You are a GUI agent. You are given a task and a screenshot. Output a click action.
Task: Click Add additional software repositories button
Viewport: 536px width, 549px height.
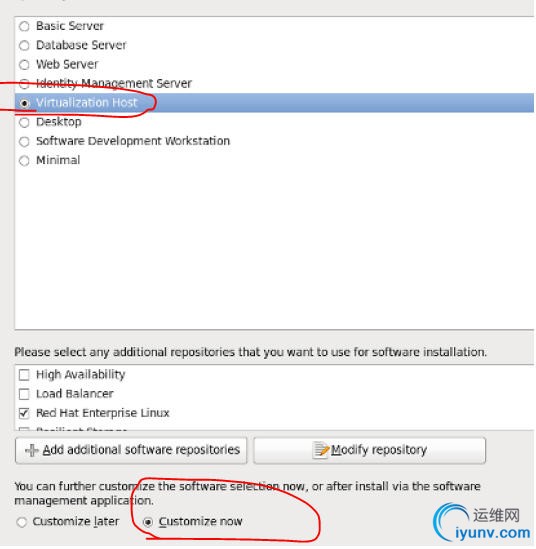131,451
